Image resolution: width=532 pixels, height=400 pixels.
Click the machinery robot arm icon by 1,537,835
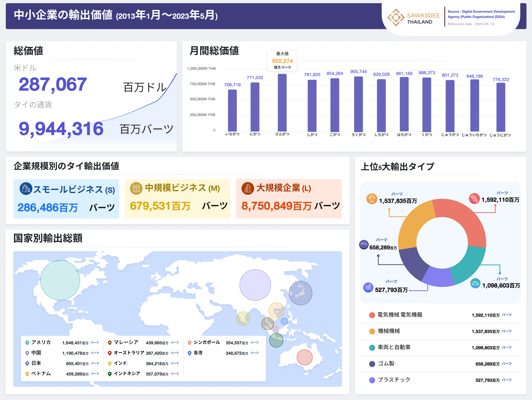372,199
